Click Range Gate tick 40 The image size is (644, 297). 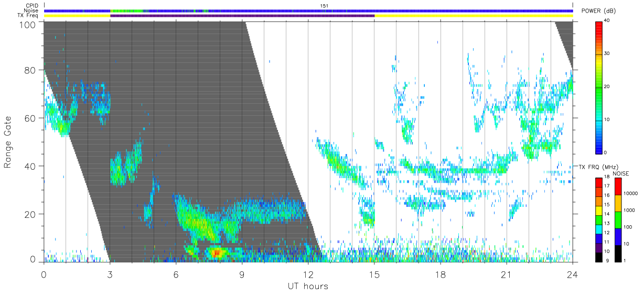tap(31, 167)
